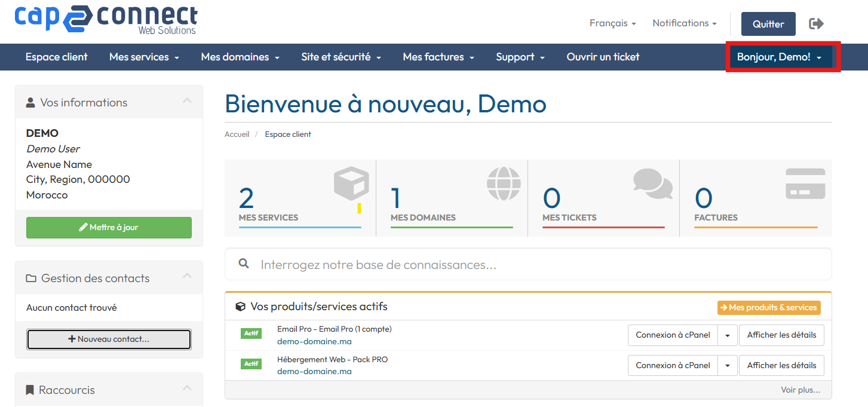
Task: Select the credit card icon on Factures tile
Action: [805, 183]
